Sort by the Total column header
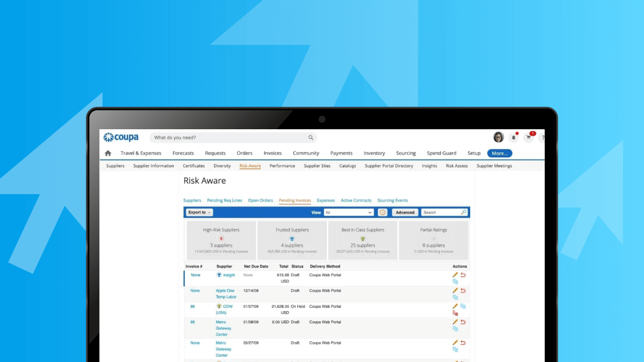644x362 pixels. tap(283, 267)
